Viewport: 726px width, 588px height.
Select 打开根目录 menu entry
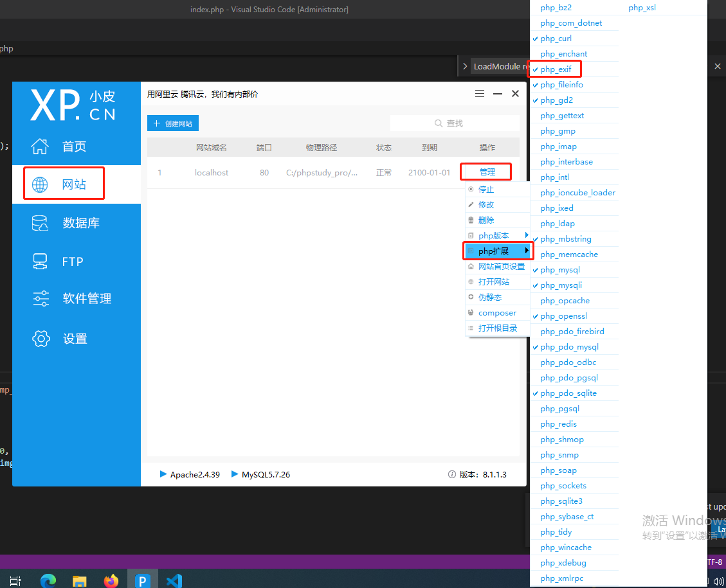pos(498,328)
